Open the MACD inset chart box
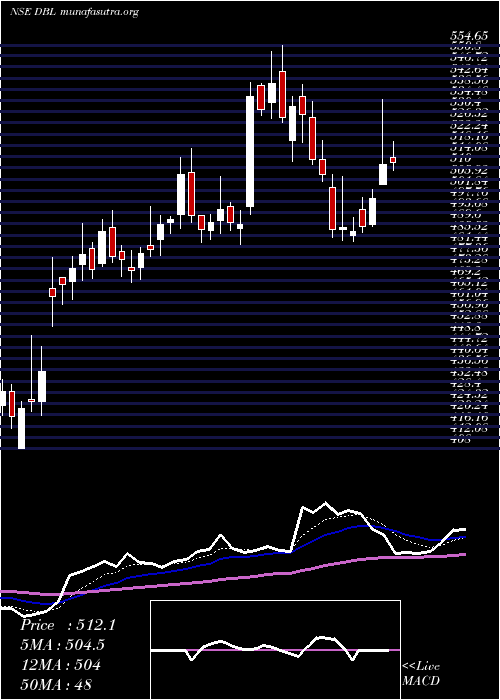Viewport: 500px width, 700px height. click(275, 650)
